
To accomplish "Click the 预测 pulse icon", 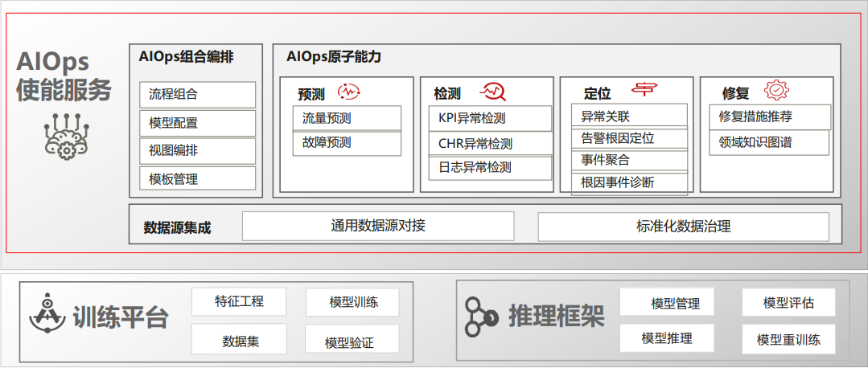I will tap(349, 91).
